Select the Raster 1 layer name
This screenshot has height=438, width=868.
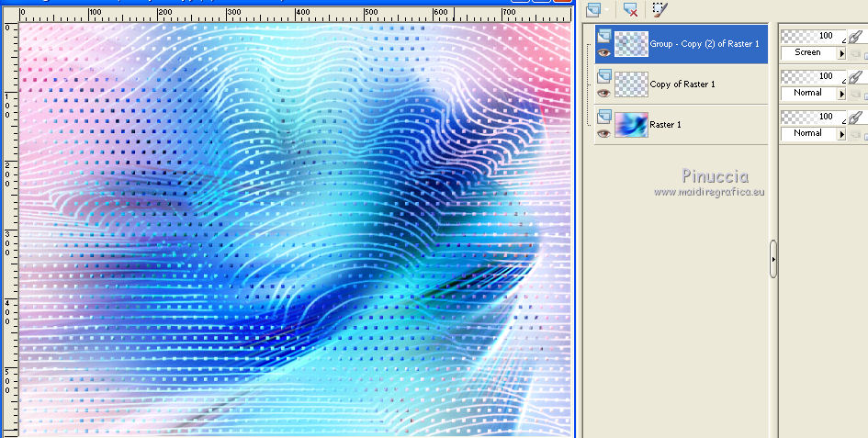pos(665,125)
